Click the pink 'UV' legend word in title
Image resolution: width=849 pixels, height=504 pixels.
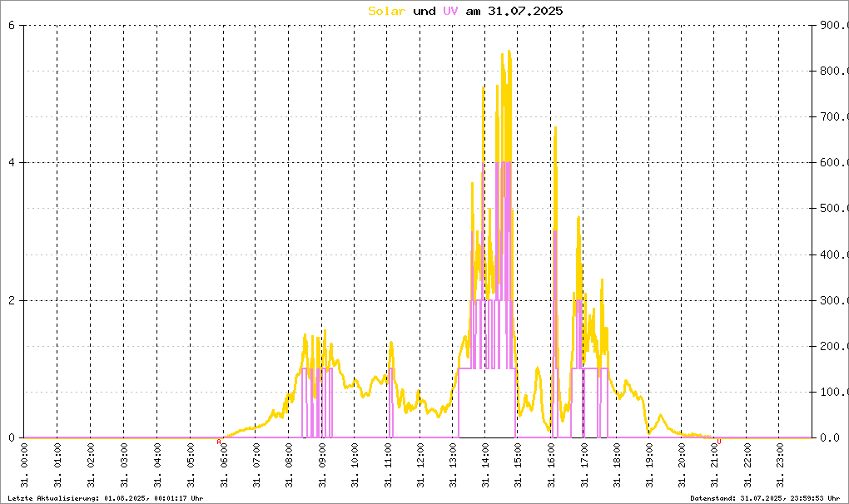450,11
